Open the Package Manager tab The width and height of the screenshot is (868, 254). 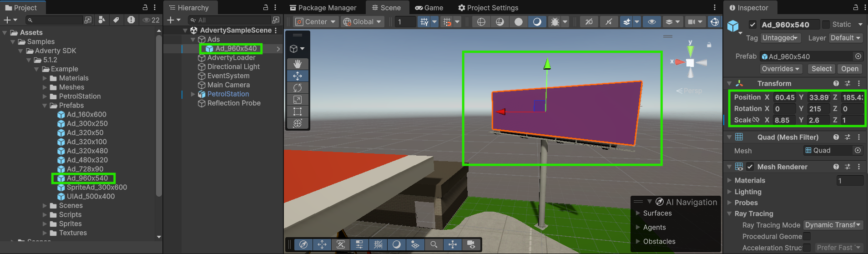pos(323,8)
